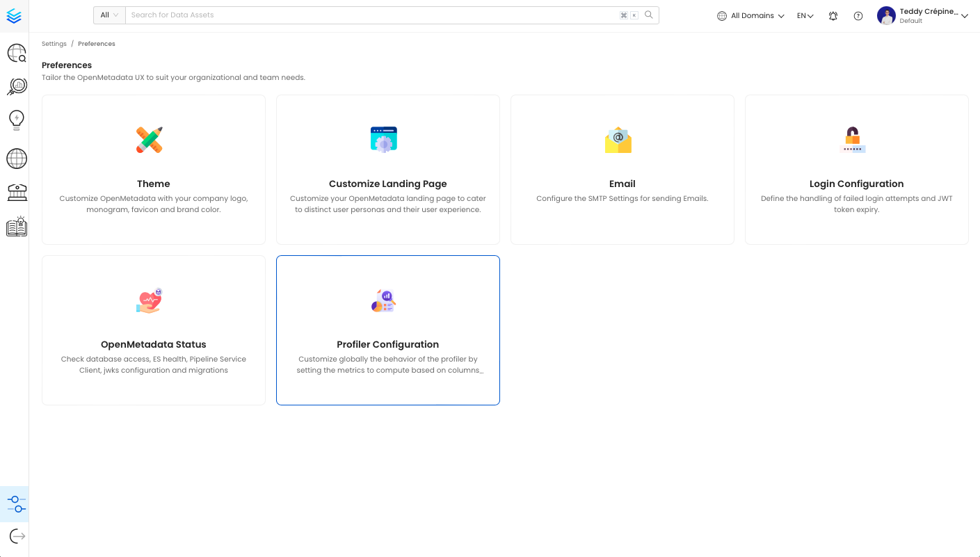This screenshot has width=980, height=557.
Task: Open the notifications bell icon
Action: [x=833, y=16]
